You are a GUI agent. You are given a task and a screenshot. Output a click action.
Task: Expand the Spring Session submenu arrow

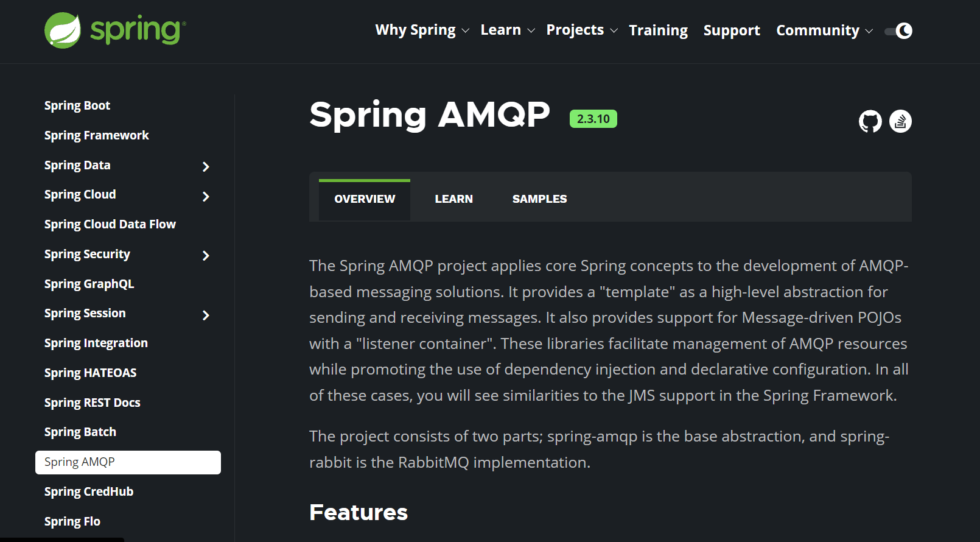coord(206,315)
